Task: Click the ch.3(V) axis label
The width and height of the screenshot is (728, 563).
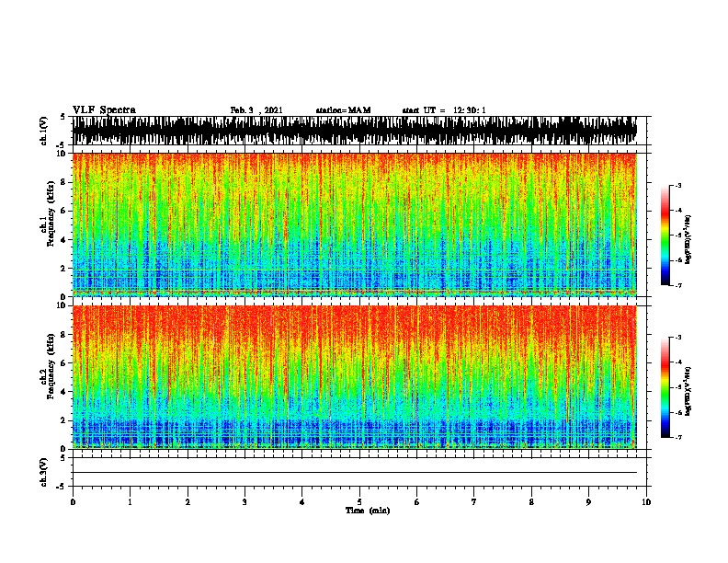Action: (43, 472)
